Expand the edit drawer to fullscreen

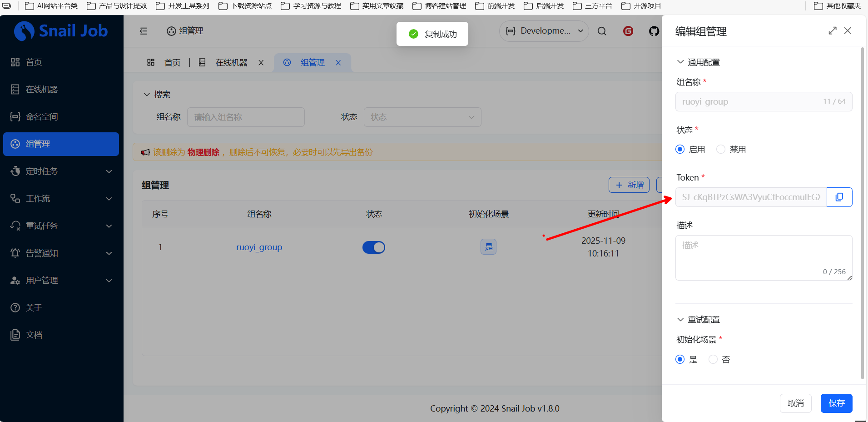pos(832,30)
